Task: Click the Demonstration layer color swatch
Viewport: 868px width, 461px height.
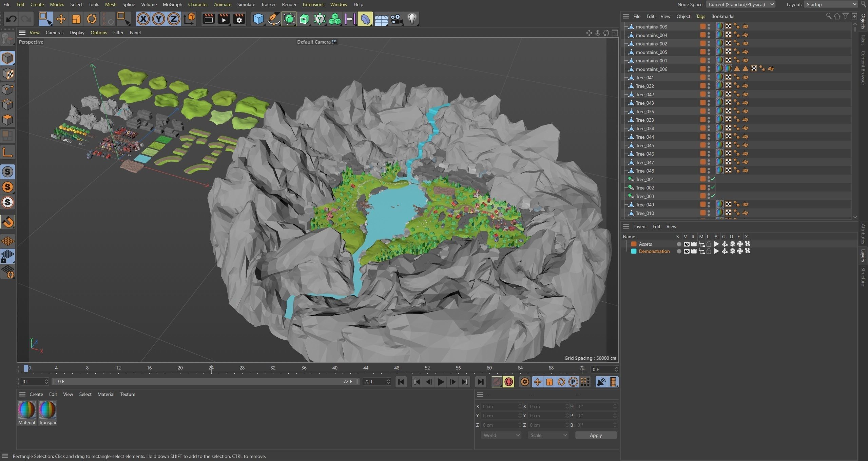Action: pos(633,251)
